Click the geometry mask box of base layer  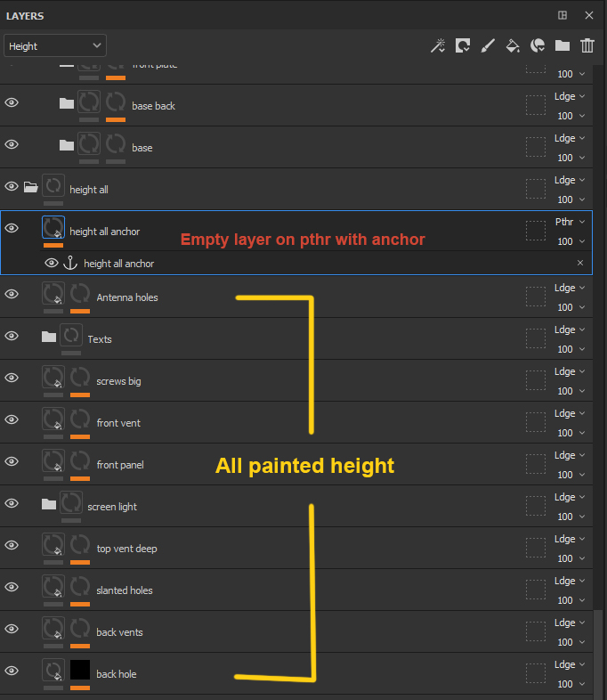pyautogui.click(x=536, y=147)
